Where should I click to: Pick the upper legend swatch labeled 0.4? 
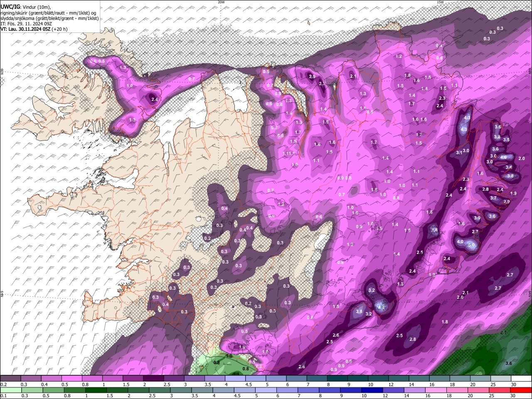pos(51,379)
